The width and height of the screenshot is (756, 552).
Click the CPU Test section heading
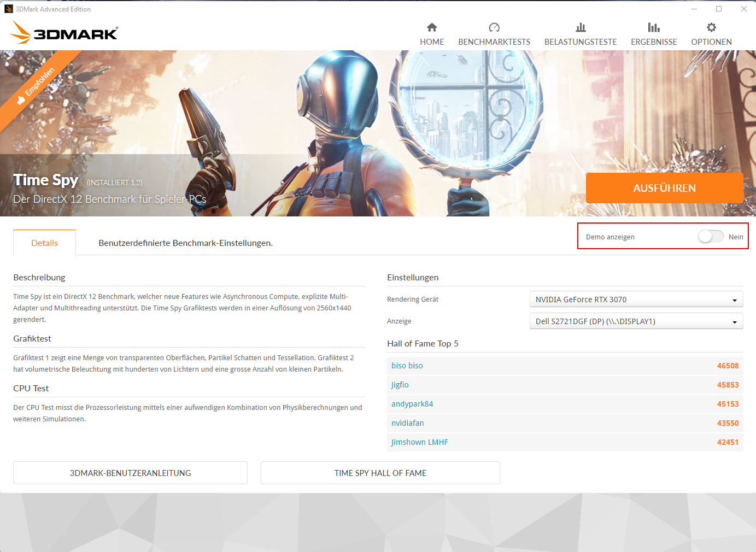[x=31, y=388]
